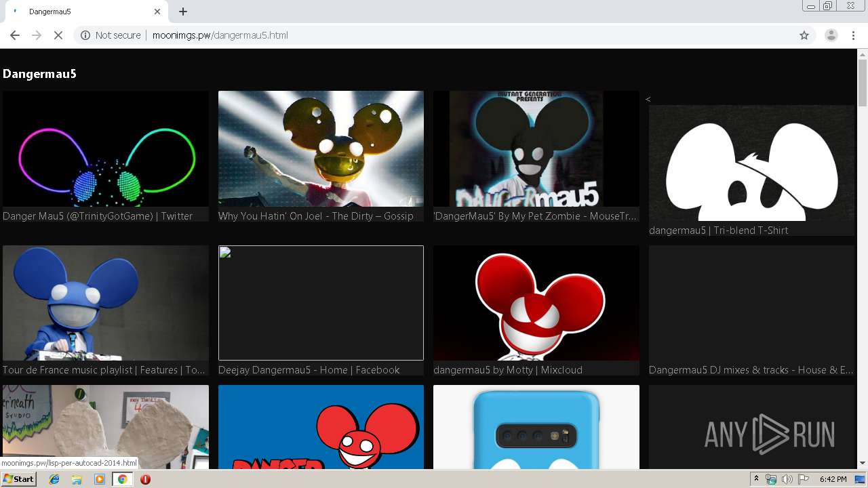Open Windows Explorer from the taskbar
Image resolution: width=868 pixels, height=488 pixels.
[77, 479]
